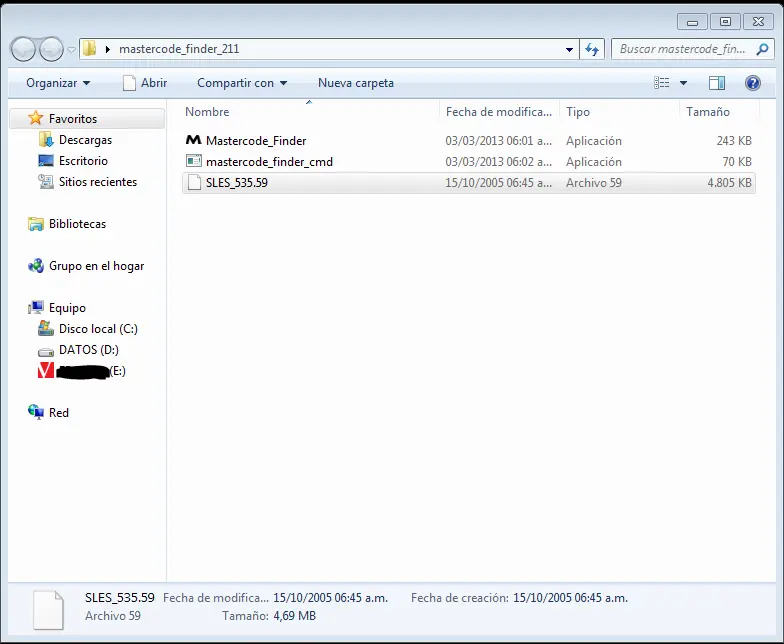Viewport: 784px width, 644px height.
Task: Click the Equipo computer icon
Action: (x=36, y=308)
